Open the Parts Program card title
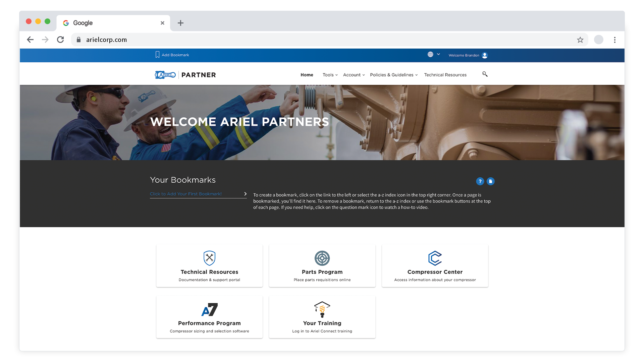This screenshot has height=362, width=644. (x=322, y=272)
